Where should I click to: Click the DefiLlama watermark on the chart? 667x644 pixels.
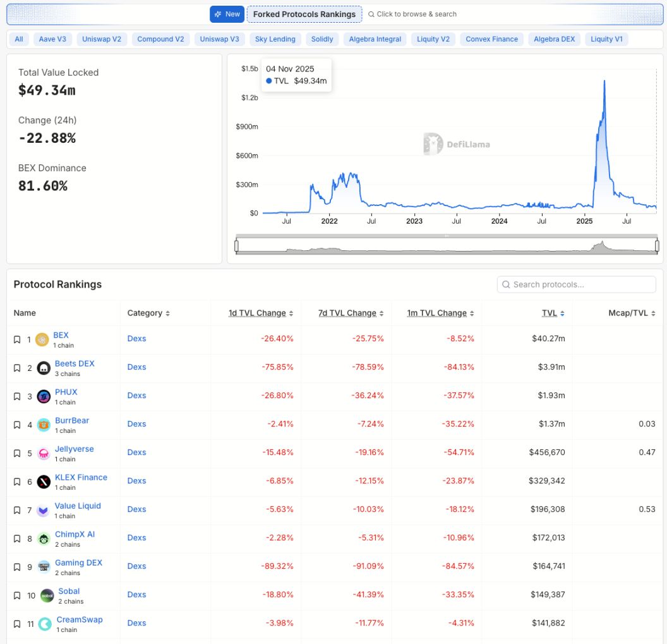click(457, 144)
